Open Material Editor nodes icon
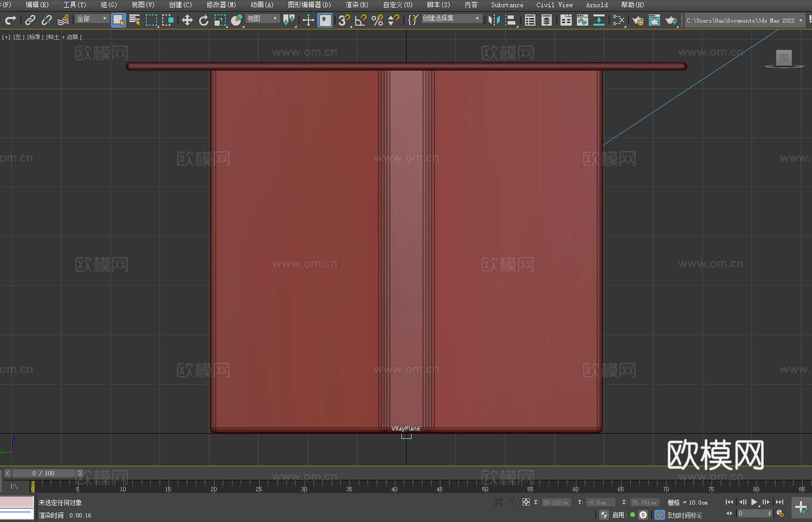 tap(618, 20)
